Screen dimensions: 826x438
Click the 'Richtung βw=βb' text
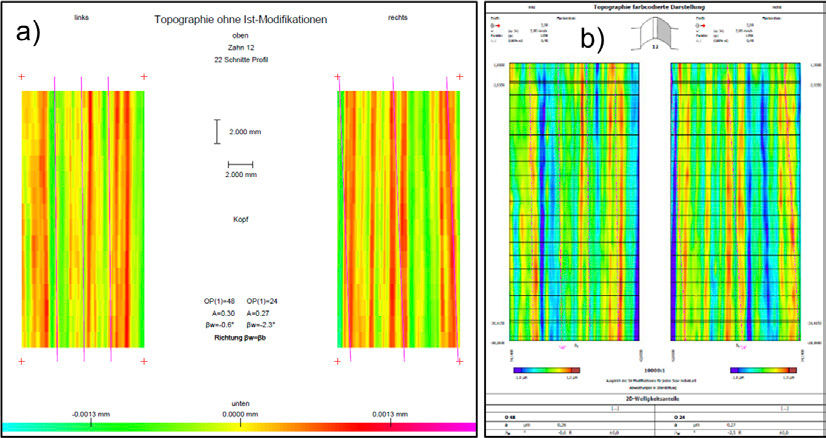(x=241, y=336)
